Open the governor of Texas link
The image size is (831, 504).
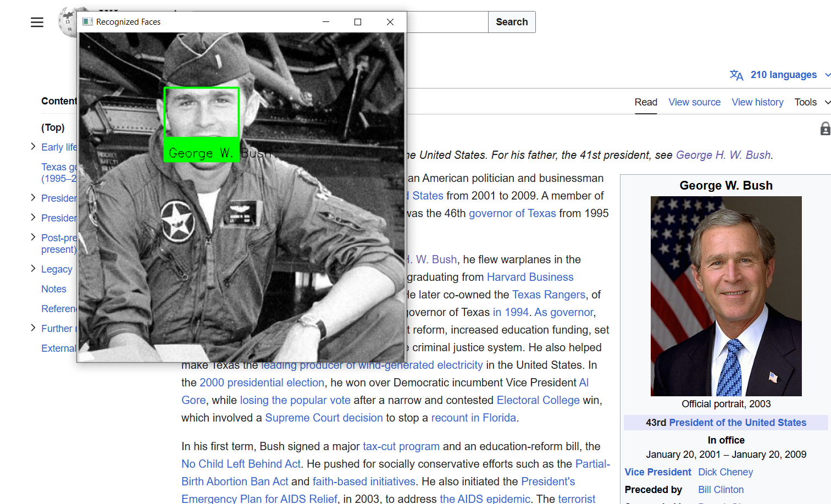click(512, 213)
